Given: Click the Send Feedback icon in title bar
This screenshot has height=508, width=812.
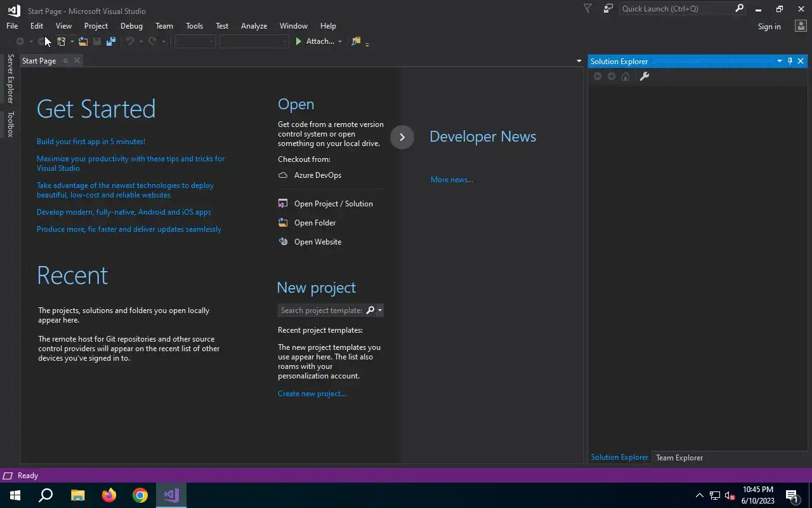Looking at the screenshot, I should [608, 9].
